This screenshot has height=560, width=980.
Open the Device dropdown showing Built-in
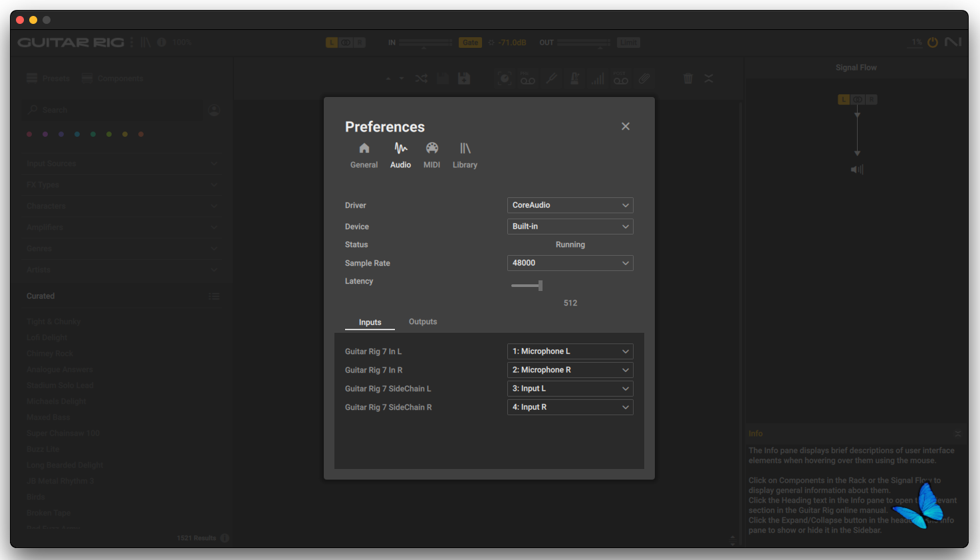570,227
